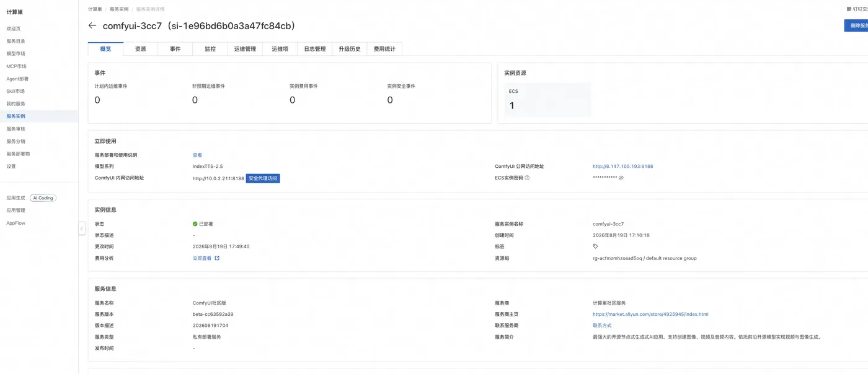Click 立即查看 cost analysis link
This screenshot has height=374, width=868.
click(202, 258)
